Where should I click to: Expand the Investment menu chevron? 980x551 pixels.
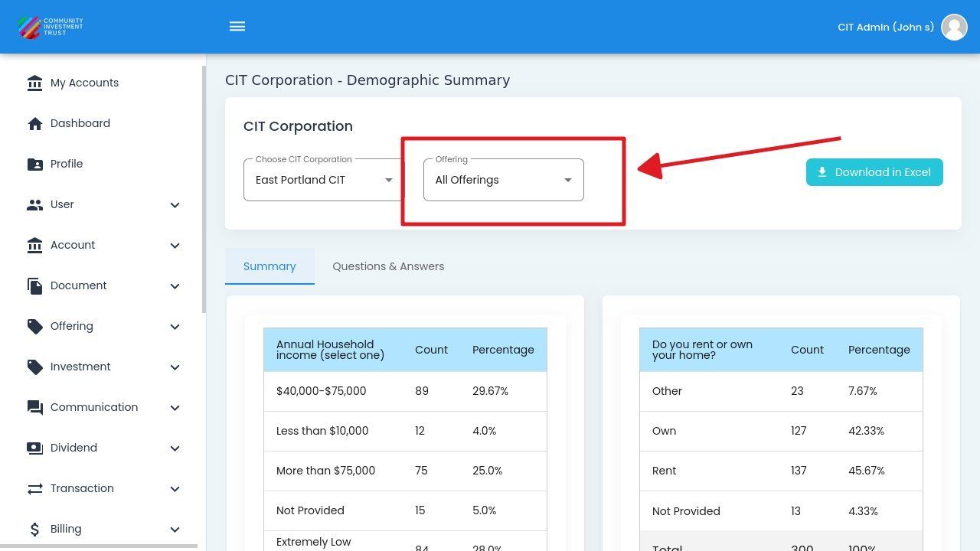click(175, 367)
